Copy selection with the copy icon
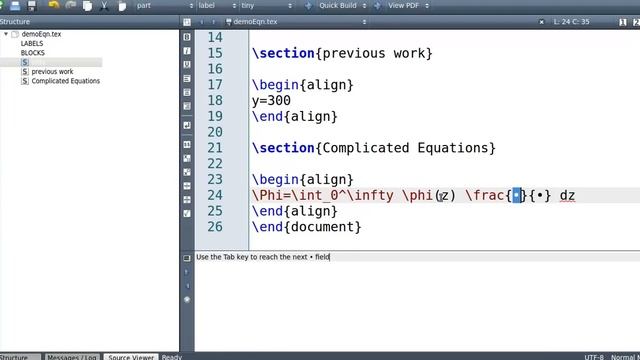Image resolution: width=640 pixels, height=360 pixels. pos(87,5)
